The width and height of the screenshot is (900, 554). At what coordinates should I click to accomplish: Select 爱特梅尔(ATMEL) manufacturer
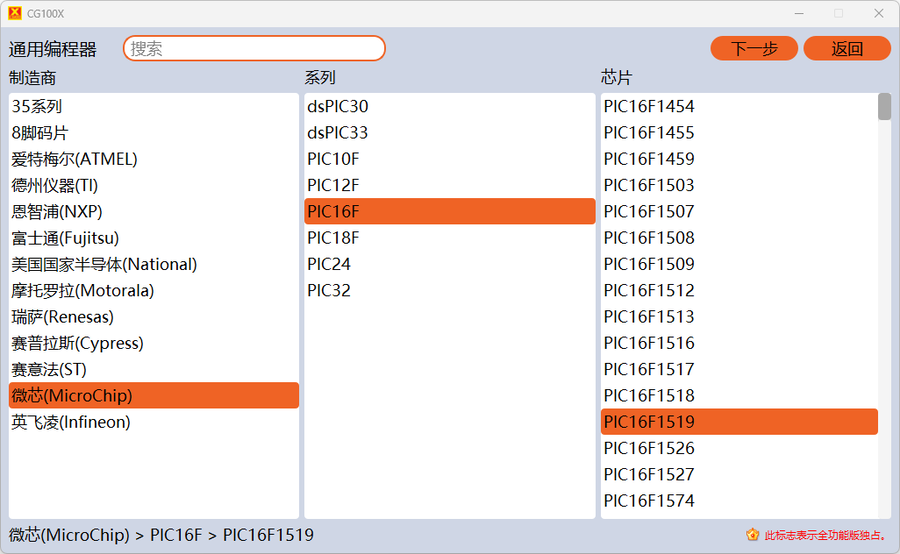point(75,159)
